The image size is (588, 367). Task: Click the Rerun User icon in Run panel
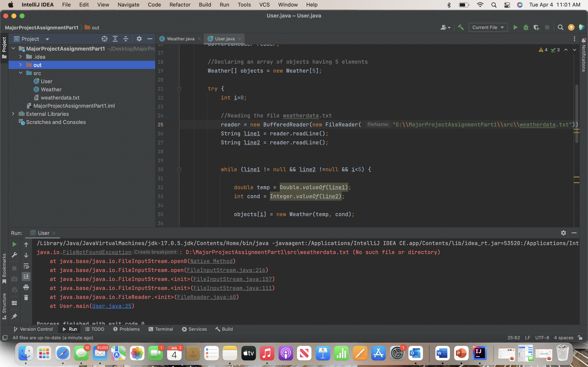[14, 244]
